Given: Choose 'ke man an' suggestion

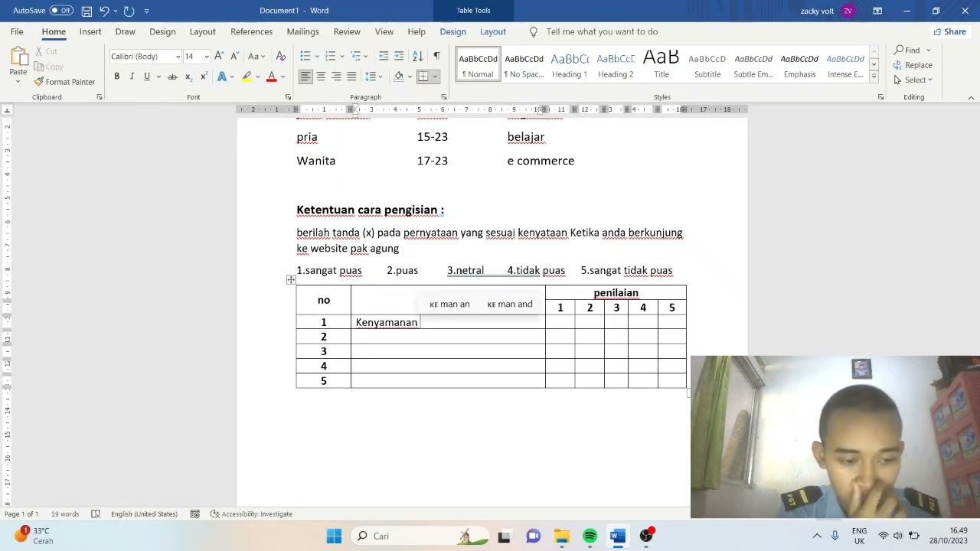Looking at the screenshot, I should pyautogui.click(x=449, y=305).
